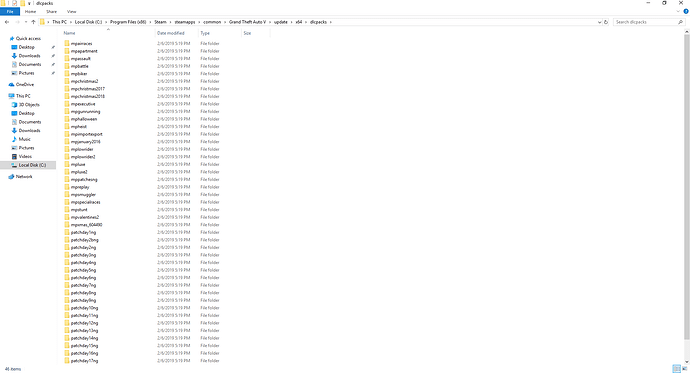Open the Share ribbon tab

[51, 11]
